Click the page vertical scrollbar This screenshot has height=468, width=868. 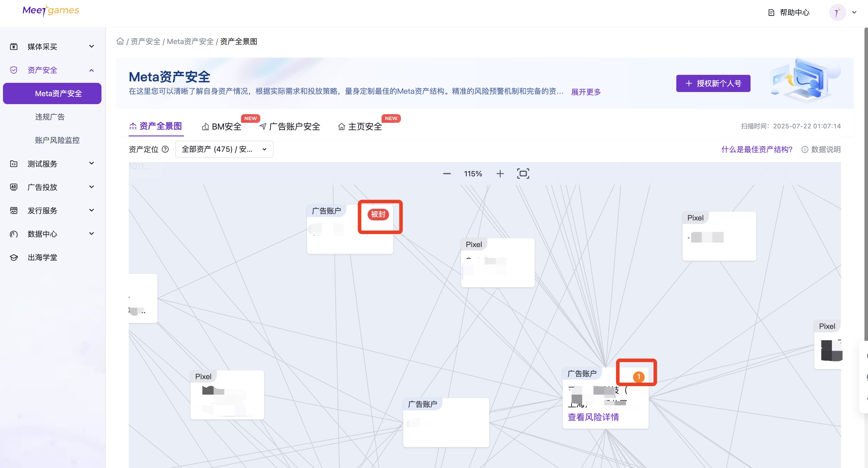(x=866, y=184)
